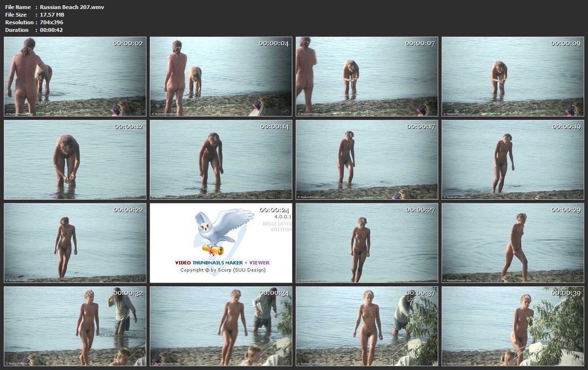Select the frame marked 00:00:19

pyautogui.click(x=513, y=160)
